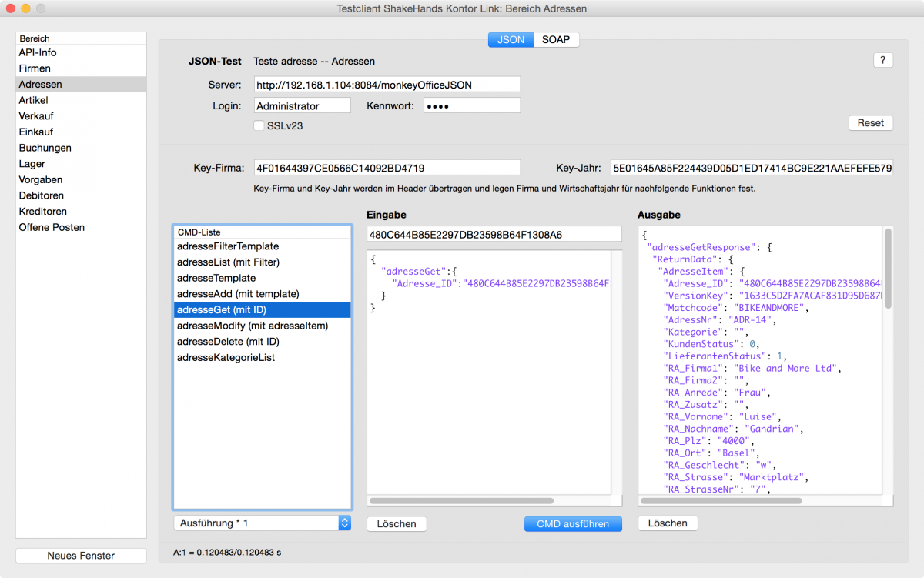Open Neues Fenster

click(80, 555)
